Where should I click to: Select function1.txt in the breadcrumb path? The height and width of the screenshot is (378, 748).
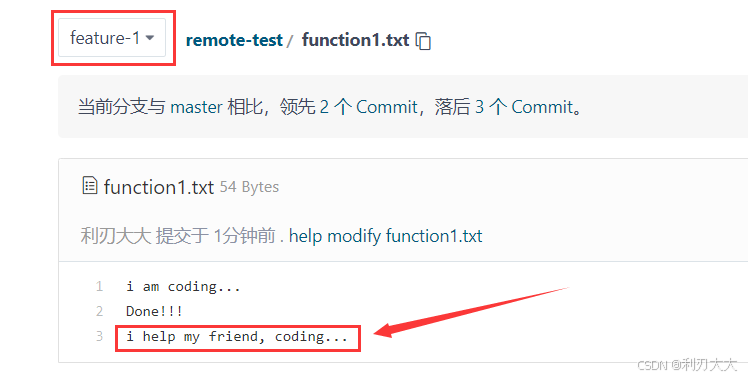coord(355,40)
